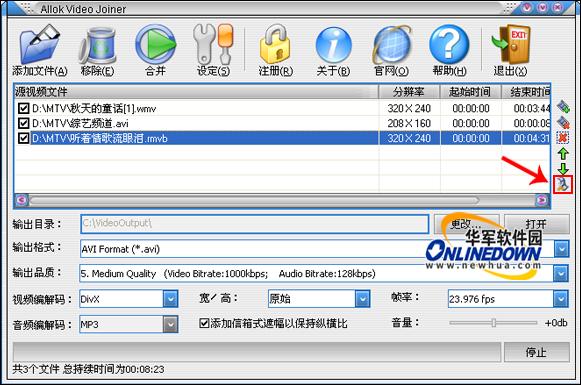This screenshot has width=581, height=385.
Task: Click the +0db volume value
Action: 556,323
